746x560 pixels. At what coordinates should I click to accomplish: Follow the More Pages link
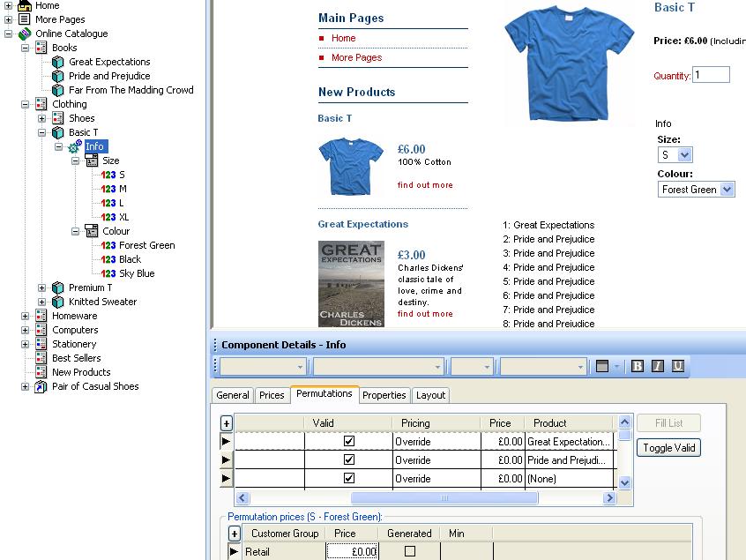356,57
